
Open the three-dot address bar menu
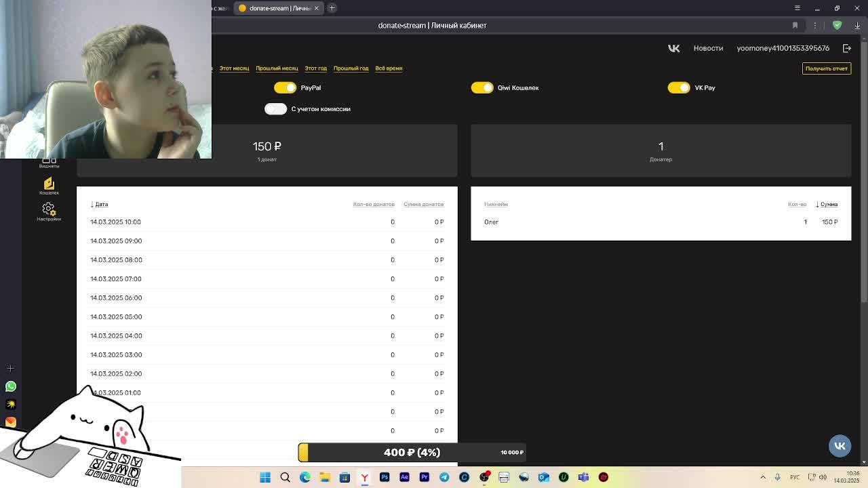(815, 25)
